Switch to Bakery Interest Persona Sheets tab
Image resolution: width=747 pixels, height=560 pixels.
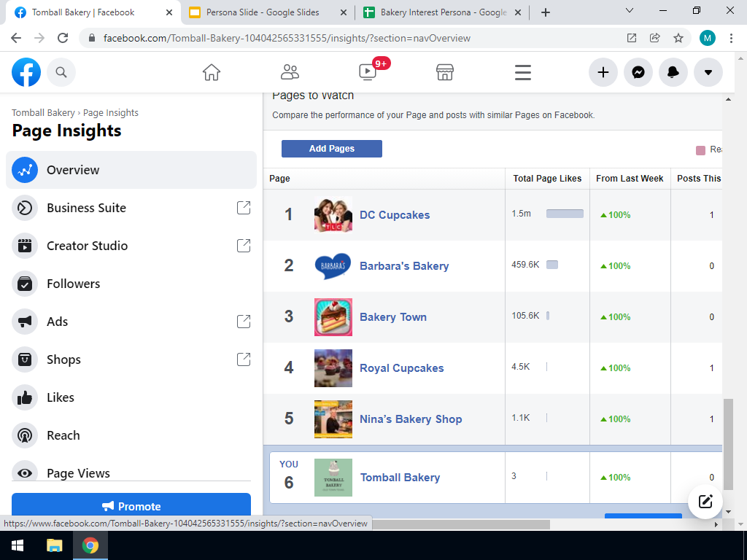443,12
